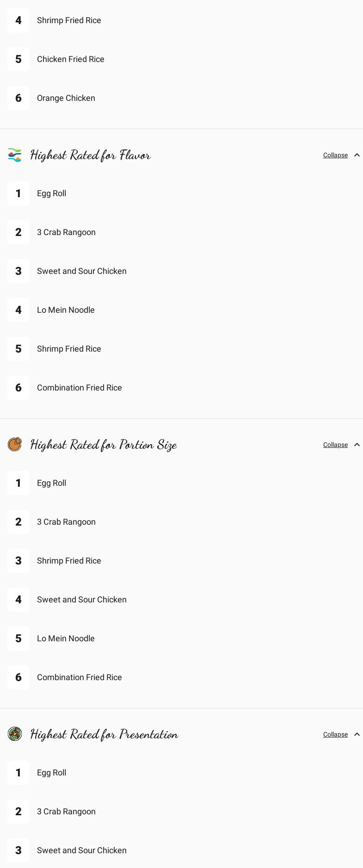Open Egg Roll in the Flavor list
The image size is (363, 868).
[x=51, y=193]
